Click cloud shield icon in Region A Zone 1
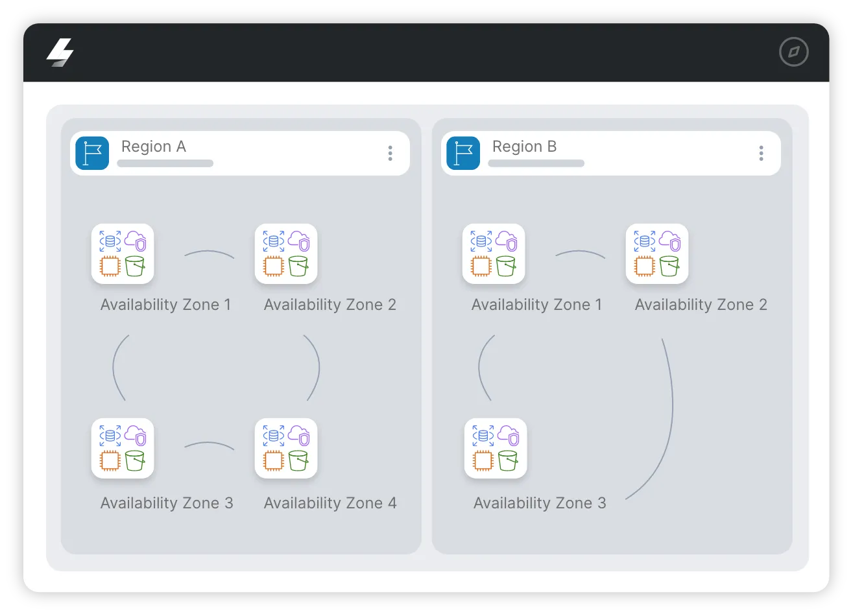This screenshot has width=853, height=616. click(136, 241)
